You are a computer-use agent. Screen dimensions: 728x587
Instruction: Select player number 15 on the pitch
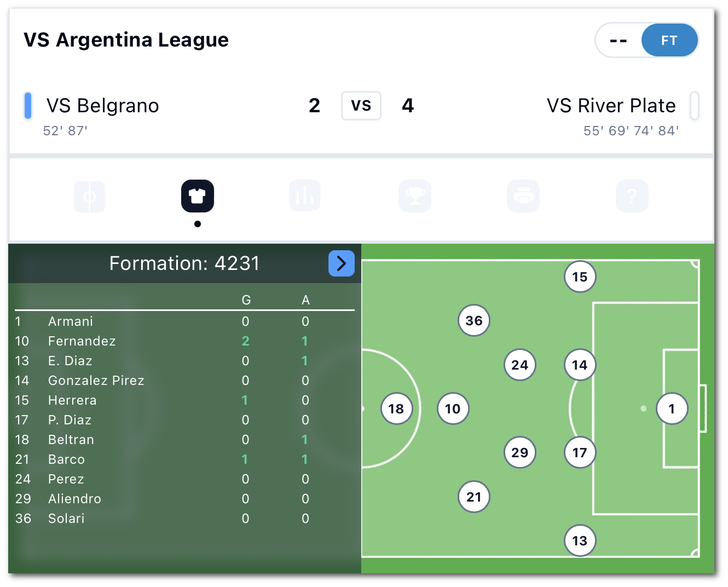tap(580, 277)
